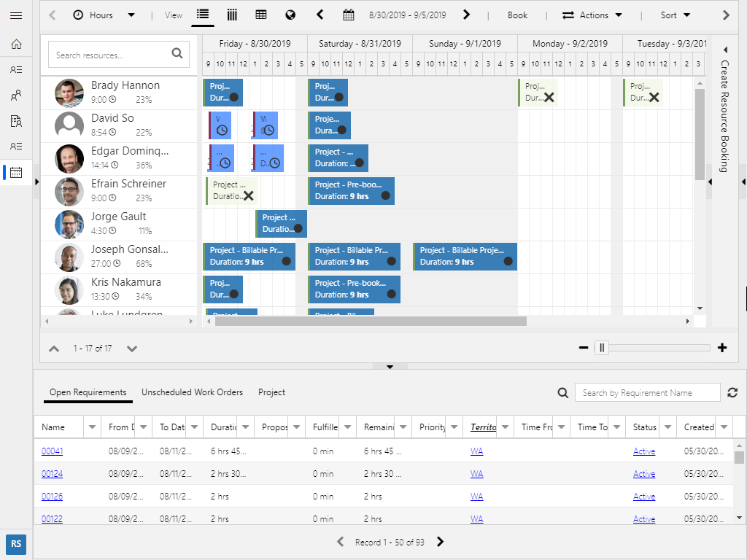Click the Book button
The width and height of the screenshot is (747, 560).
[x=517, y=15]
